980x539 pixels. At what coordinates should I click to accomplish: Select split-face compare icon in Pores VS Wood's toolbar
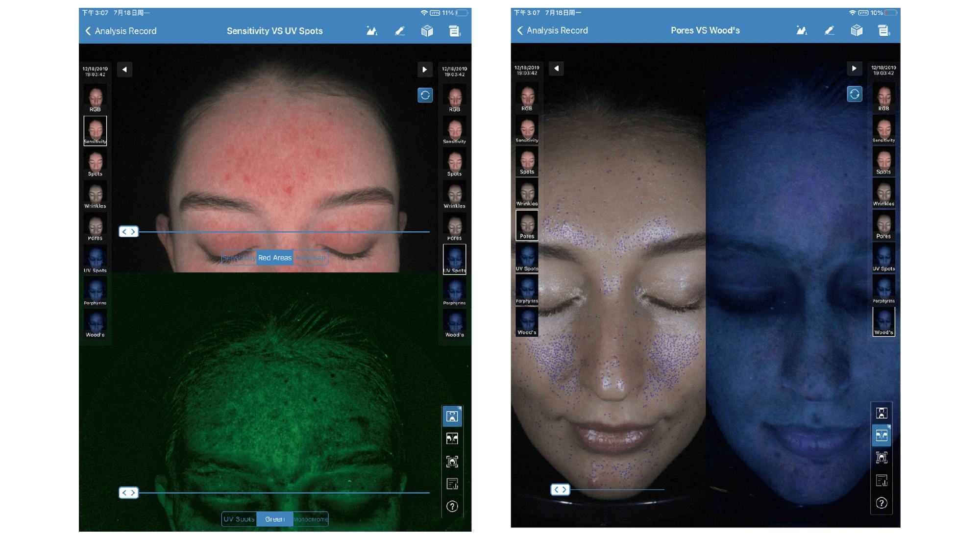tap(882, 435)
